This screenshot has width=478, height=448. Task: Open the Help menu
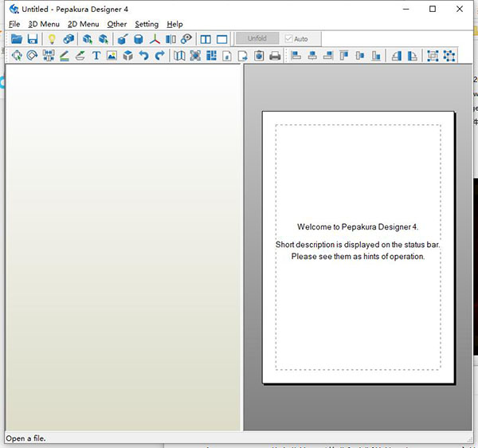coord(174,24)
